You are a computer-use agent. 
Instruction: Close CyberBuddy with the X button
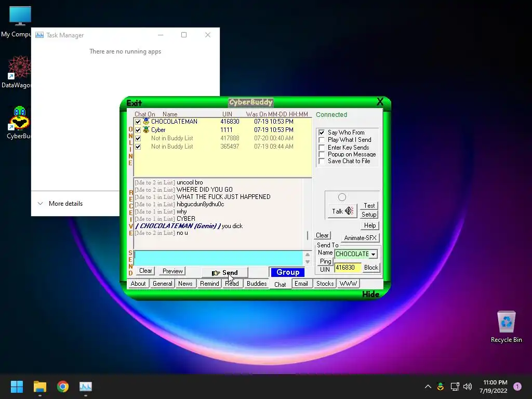click(380, 102)
